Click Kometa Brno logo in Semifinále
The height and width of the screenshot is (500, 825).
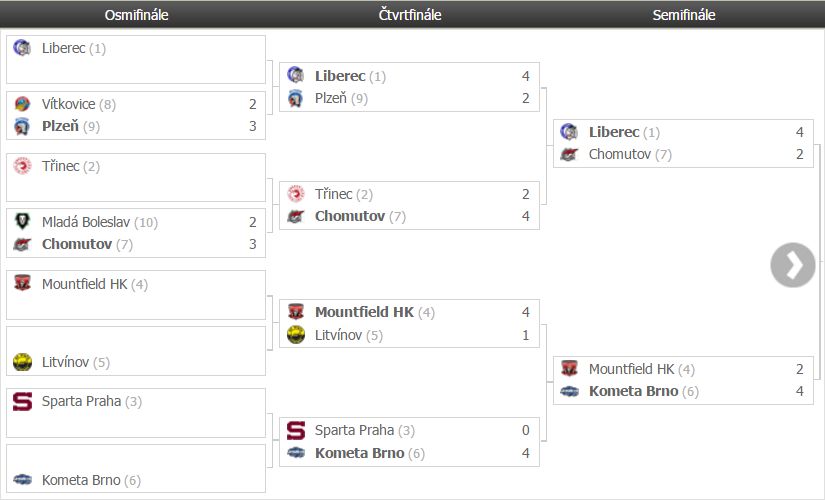569,391
